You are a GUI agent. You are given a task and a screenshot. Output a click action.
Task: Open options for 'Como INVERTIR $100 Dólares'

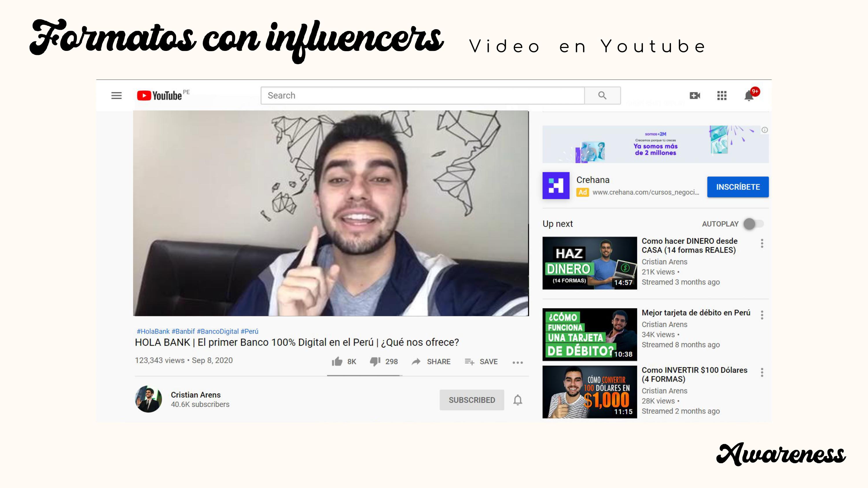click(762, 372)
